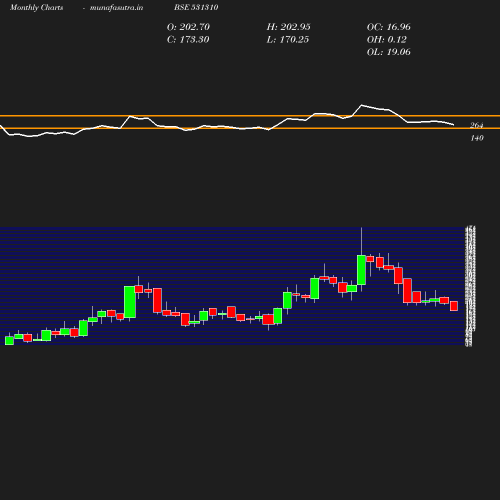Click the last red candle at the chart's right end

tap(454, 306)
